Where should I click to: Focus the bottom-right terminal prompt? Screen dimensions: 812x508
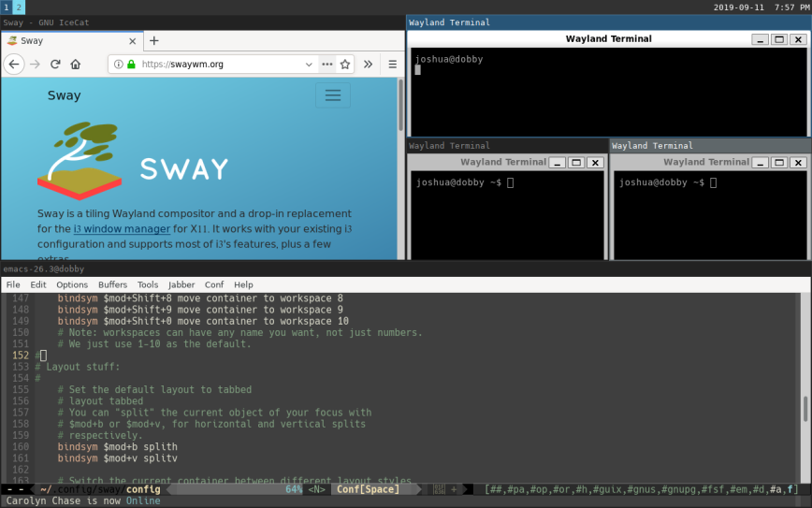710,215
